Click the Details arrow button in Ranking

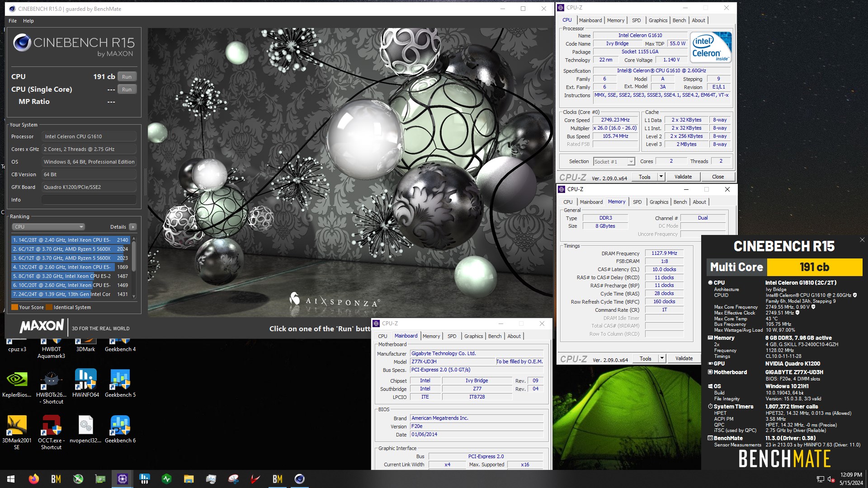[132, 227]
